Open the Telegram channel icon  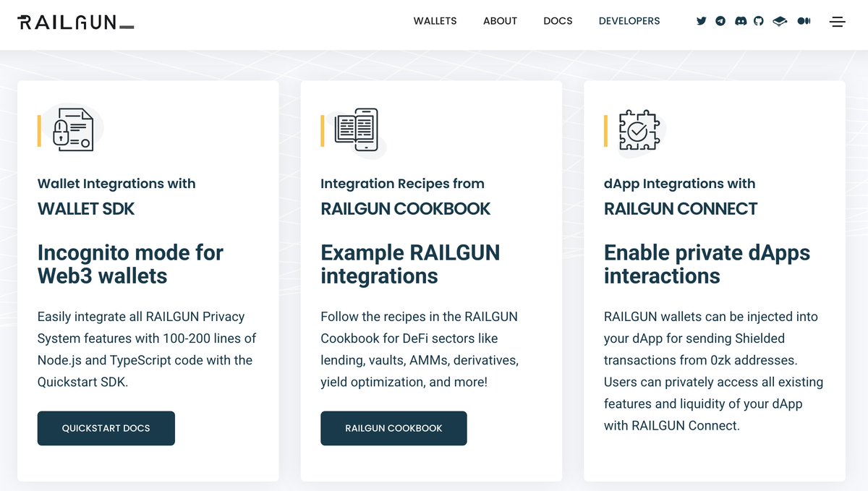pyautogui.click(x=720, y=21)
